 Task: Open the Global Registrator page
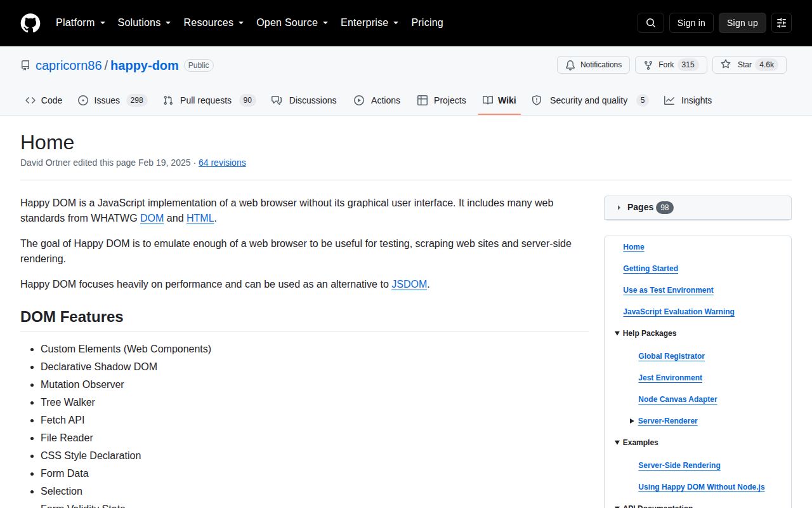pos(672,356)
